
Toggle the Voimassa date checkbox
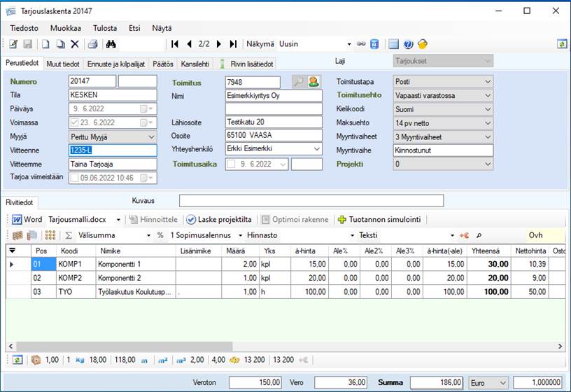(74, 122)
